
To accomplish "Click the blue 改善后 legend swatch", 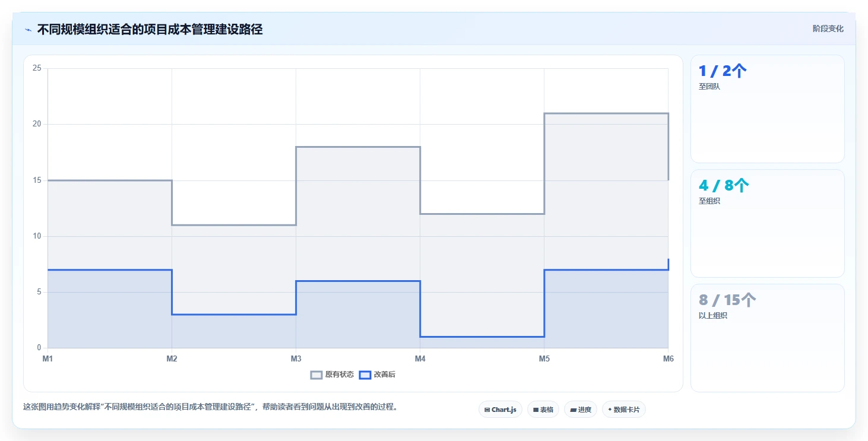I will click(365, 375).
